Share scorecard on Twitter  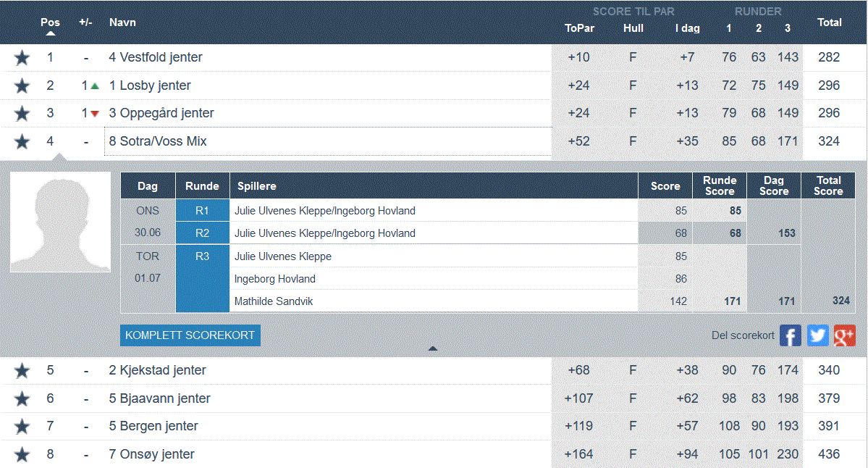click(x=818, y=335)
